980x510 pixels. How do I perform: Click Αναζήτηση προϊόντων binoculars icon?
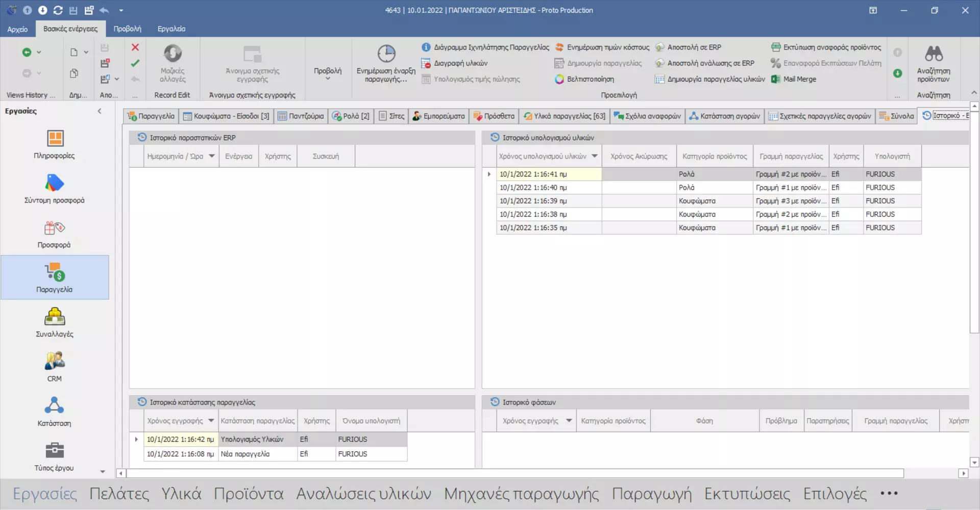(933, 54)
